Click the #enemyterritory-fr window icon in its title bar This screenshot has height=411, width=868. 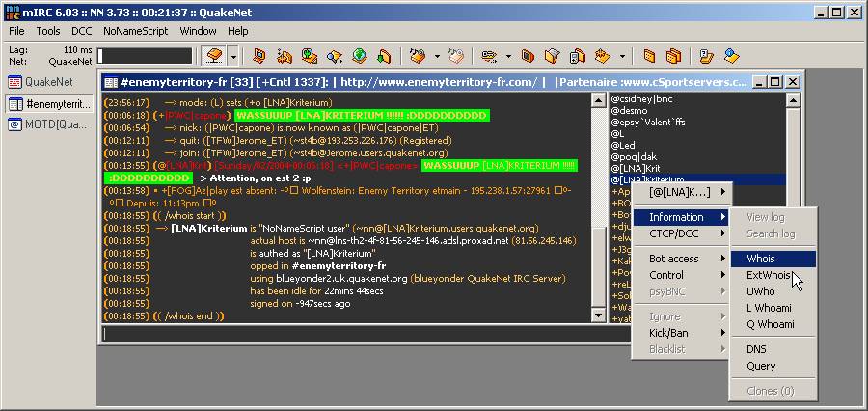pyautogui.click(x=111, y=82)
